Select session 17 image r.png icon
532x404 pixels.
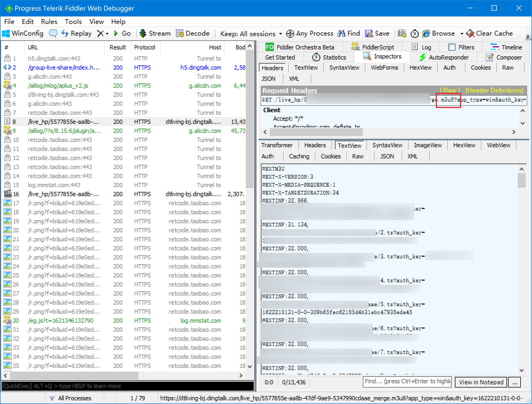click(7, 203)
